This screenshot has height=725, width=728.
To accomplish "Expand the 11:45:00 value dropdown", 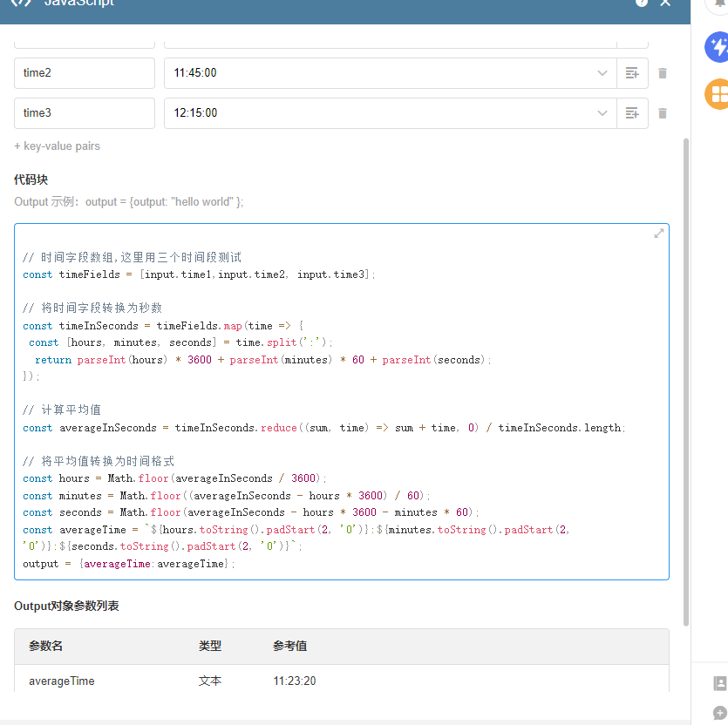I will pyautogui.click(x=602, y=73).
